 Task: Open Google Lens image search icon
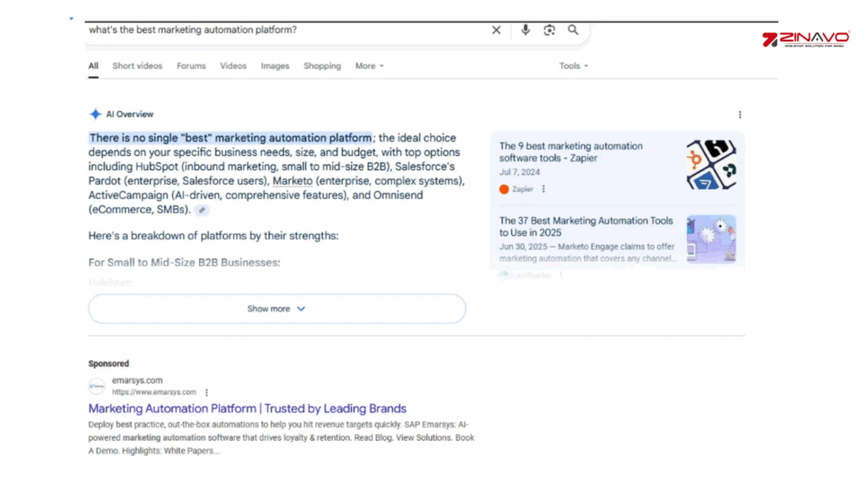pos(549,30)
